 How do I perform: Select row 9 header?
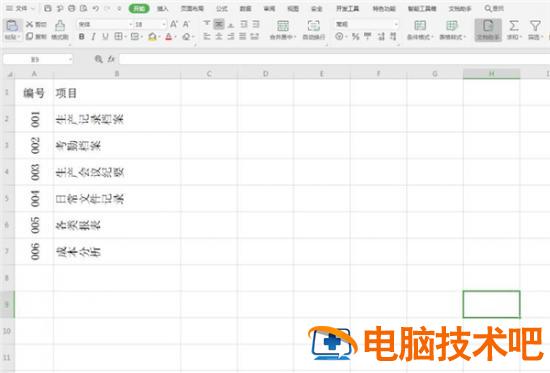point(7,304)
